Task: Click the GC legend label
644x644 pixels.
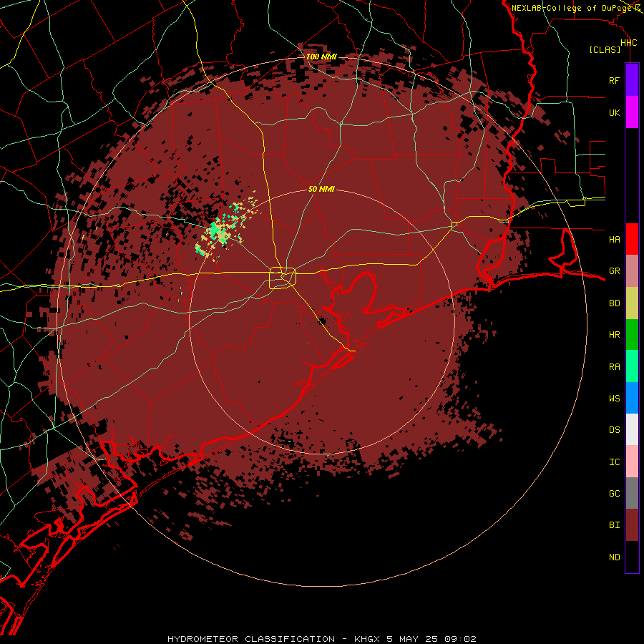Action: point(614,494)
